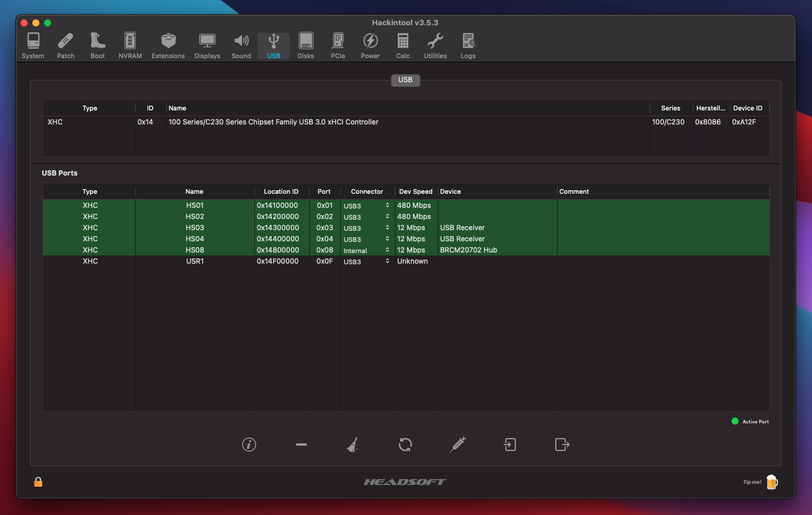Screen dimensions: 812x515
Task: Select the HS03 port row
Action: click(195, 228)
